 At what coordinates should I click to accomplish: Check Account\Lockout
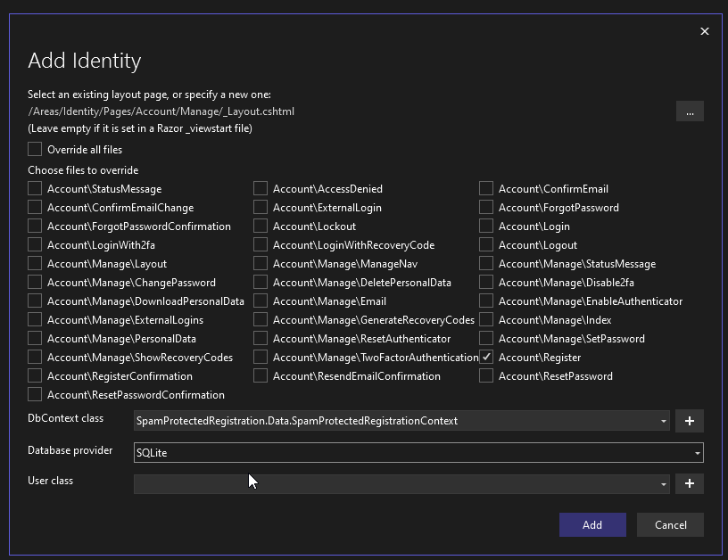pos(261,226)
